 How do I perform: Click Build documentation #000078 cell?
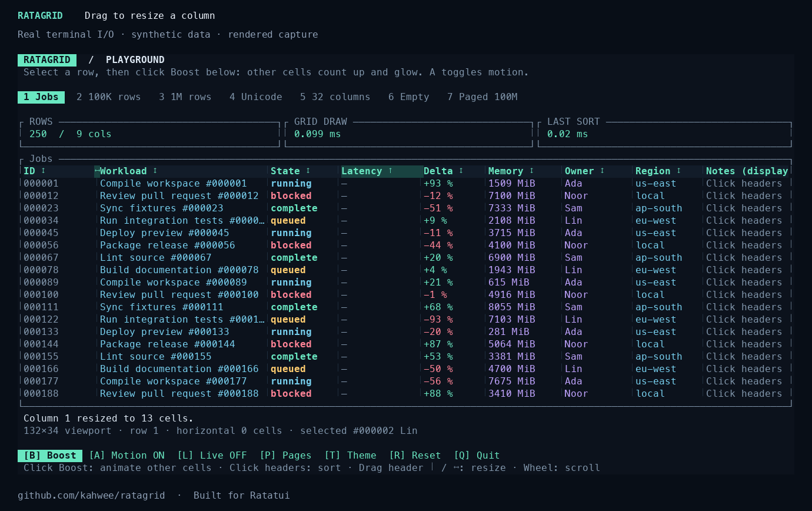179,270
